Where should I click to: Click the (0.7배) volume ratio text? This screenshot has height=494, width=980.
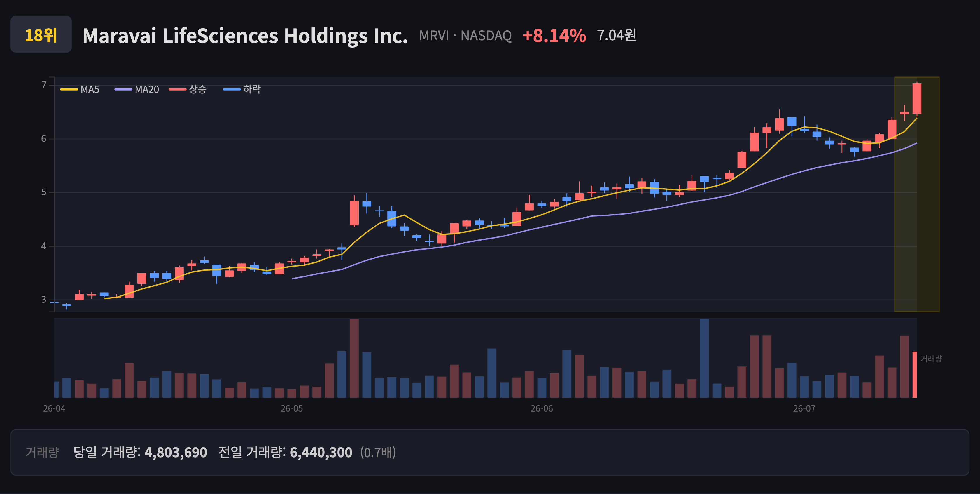click(x=378, y=452)
